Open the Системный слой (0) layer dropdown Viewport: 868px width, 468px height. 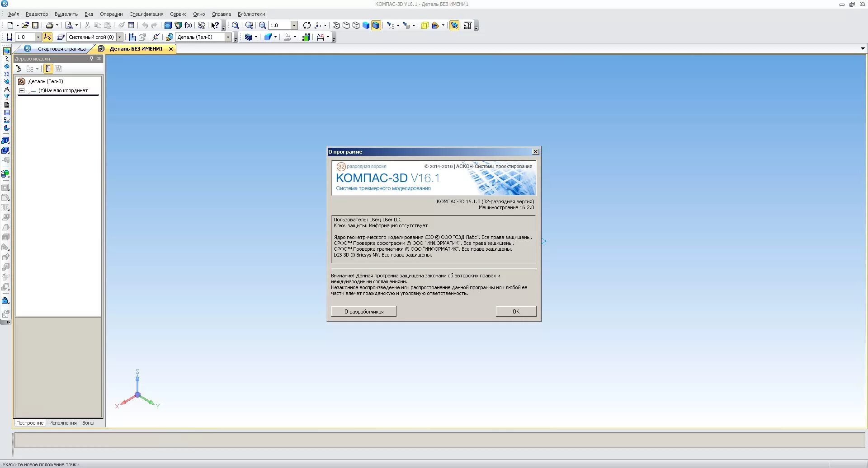(119, 37)
